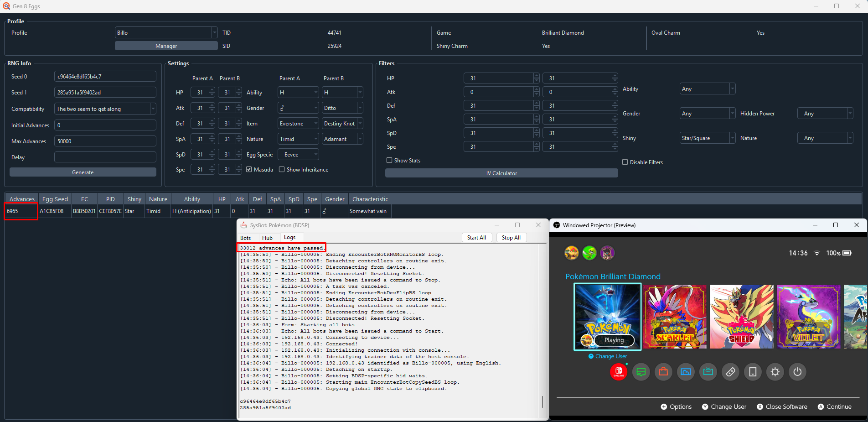Open the Profile dropdown showing Billo
The width and height of the screenshot is (868, 422).
click(166, 32)
